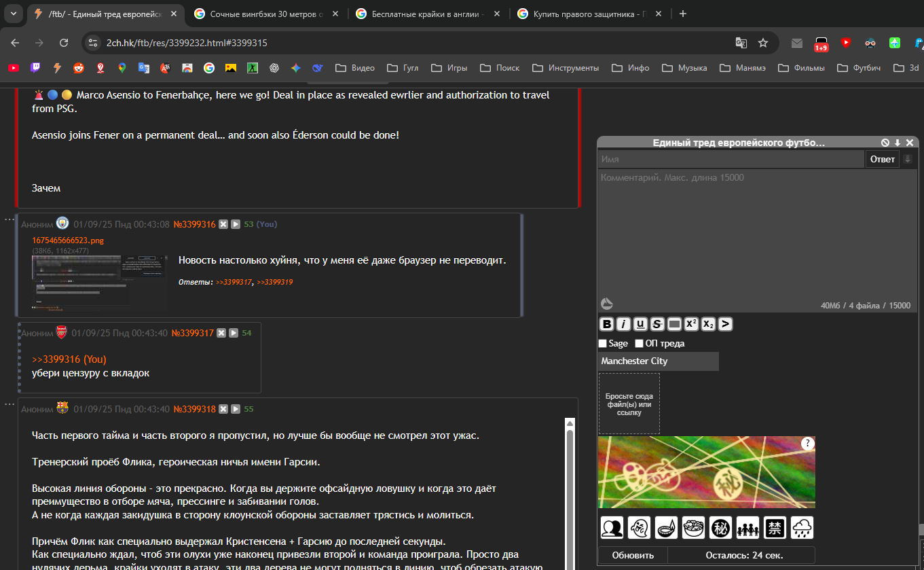Apply bold formatting in reply form
924x570 pixels.
607,324
